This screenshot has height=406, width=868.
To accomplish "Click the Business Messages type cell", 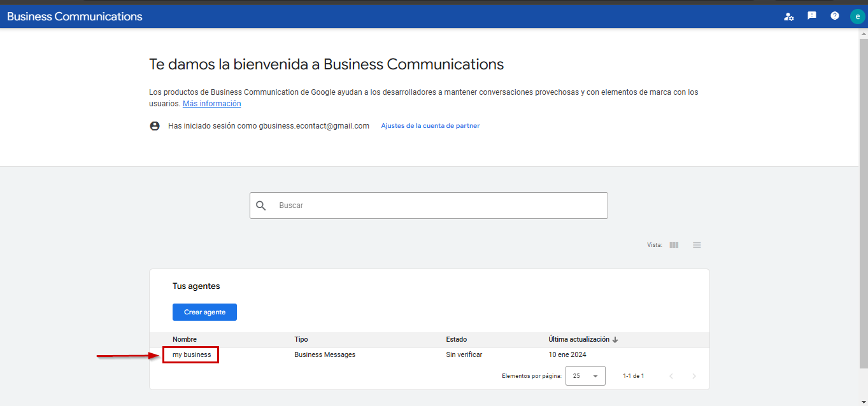I will 325,354.
